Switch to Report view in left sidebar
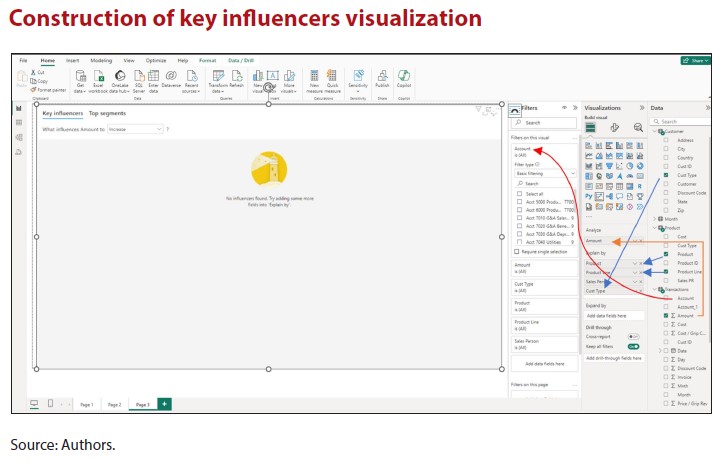The width and height of the screenshot is (724, 463). (x=19, y=108)
